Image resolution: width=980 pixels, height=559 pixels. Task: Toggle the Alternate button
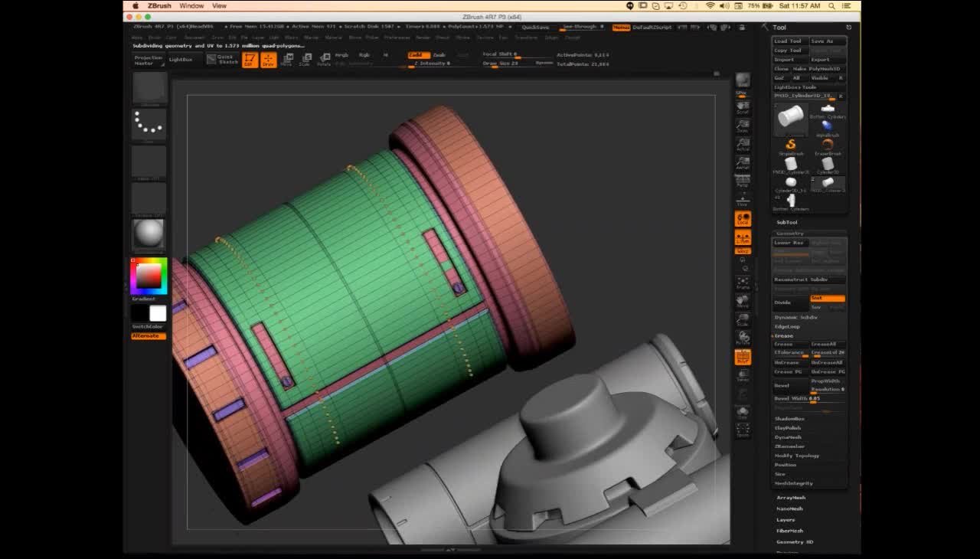tap(149, 336)
